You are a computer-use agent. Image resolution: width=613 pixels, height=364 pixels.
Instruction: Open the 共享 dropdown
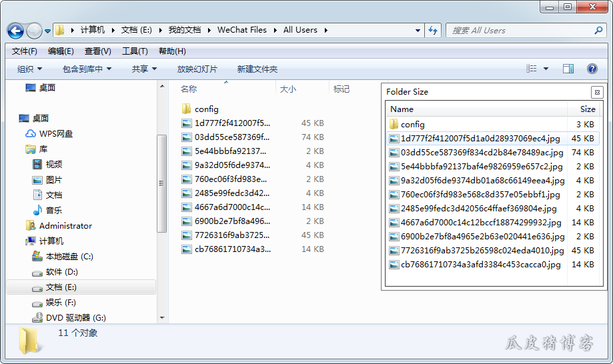point(144,69)
